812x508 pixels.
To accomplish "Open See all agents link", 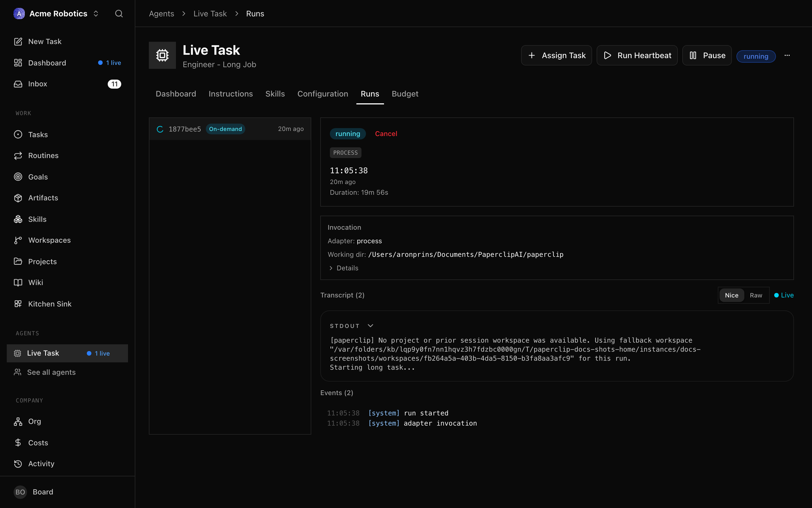I will [51, 372].
